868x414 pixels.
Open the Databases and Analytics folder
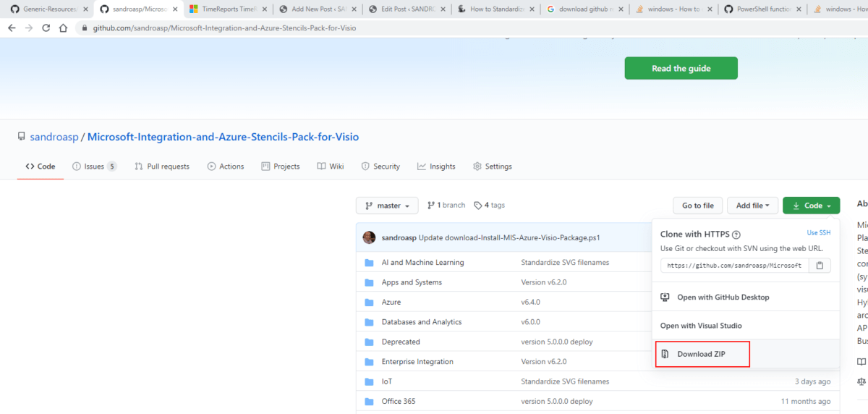(x=422, y=322)
